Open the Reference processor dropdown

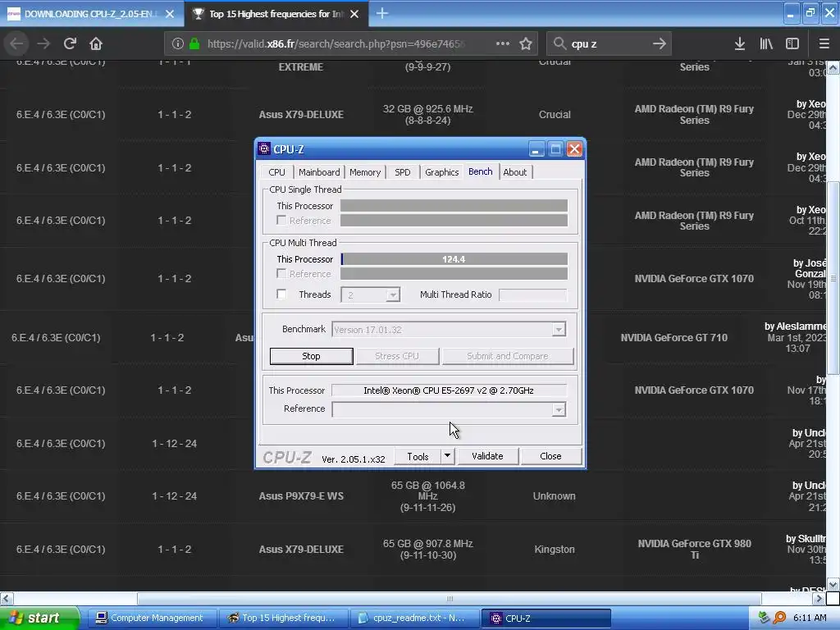click(x=558, y=410)
